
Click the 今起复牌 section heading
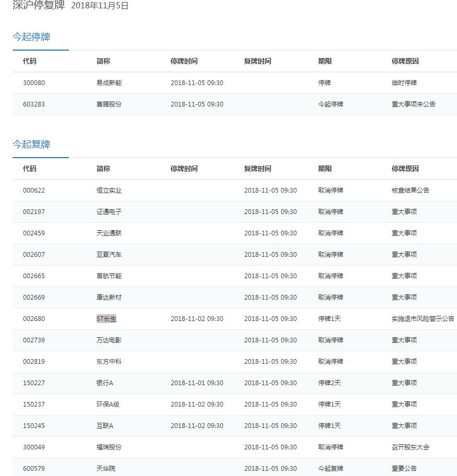31,145
